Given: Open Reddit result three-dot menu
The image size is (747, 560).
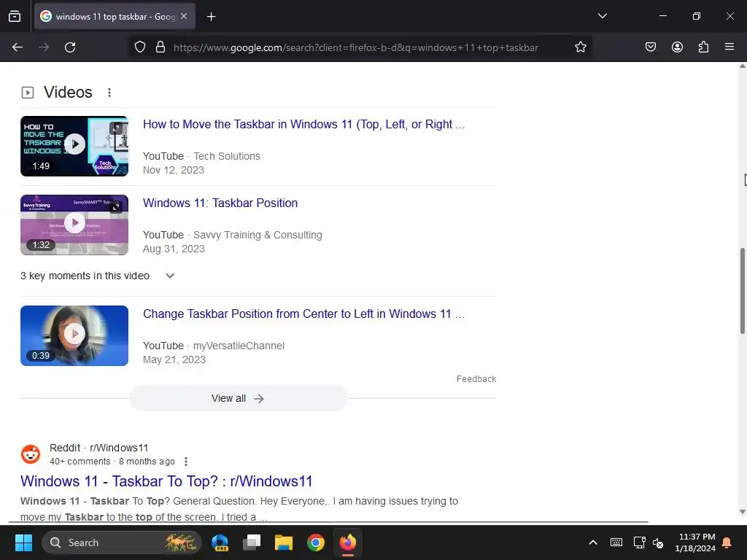Looking at the screenshot, I should coord(186,462).
